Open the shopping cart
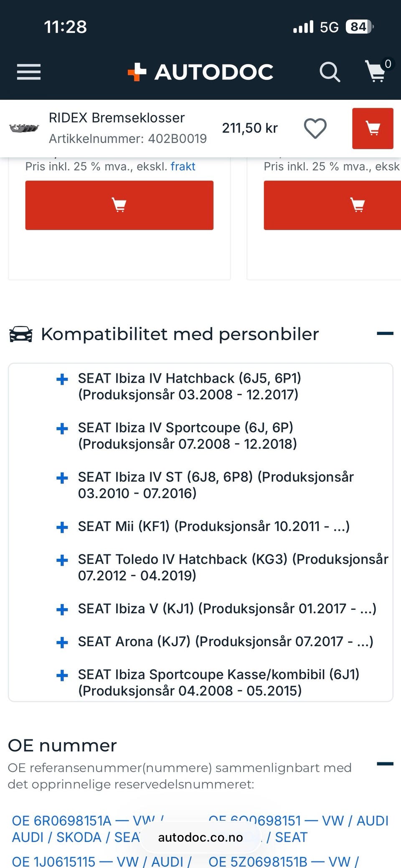Viewport: 401px width, 868px height. (376, 71)
